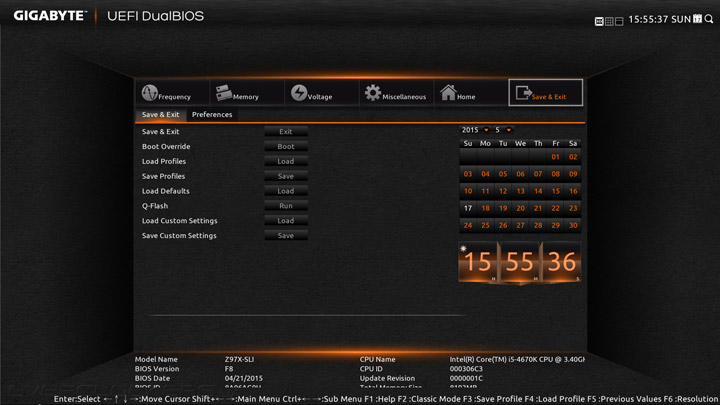This screenshot has width=720, height=405.
Task: Click the F3 :Save Profile hint
Action: click(494, 399)
